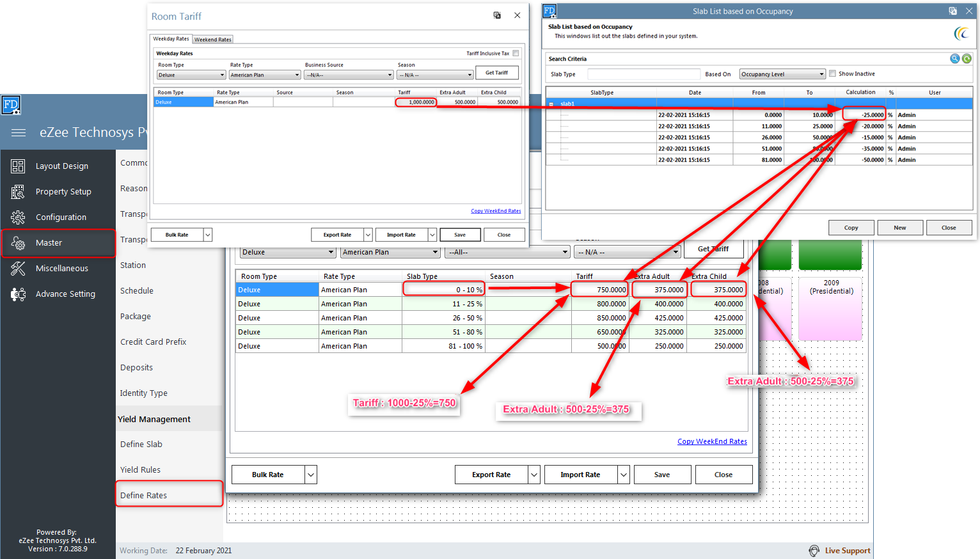The height and width of the screenshot is (559, 980).
Task: Click the 1,000.0000 tariff cell in Room Tariff
Action: click(x=416, y=102)
